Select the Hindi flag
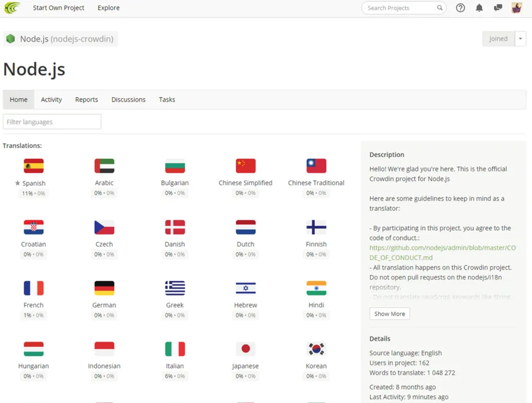The height and width of the screenshot is (403, 532). tap(316, 288)
